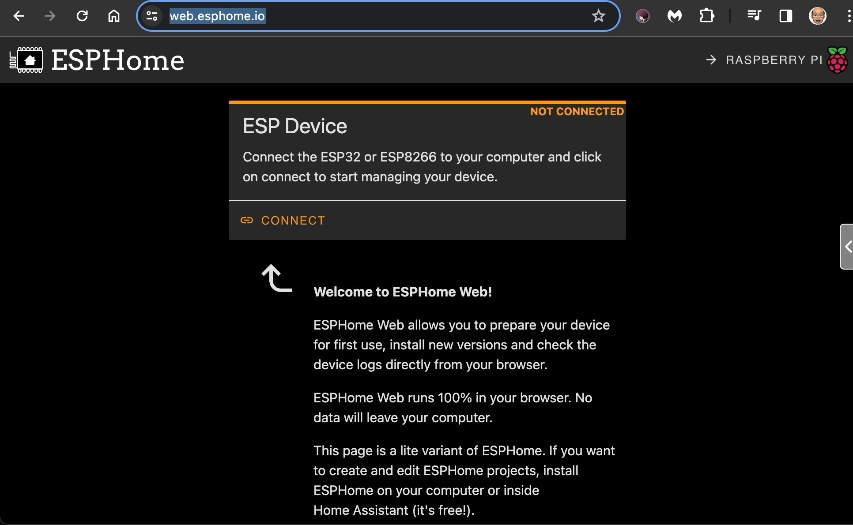Open the round purple extension icon
The height and width of the screenshot is (525, 853).
pyautogui.click(x=642, y=16)
